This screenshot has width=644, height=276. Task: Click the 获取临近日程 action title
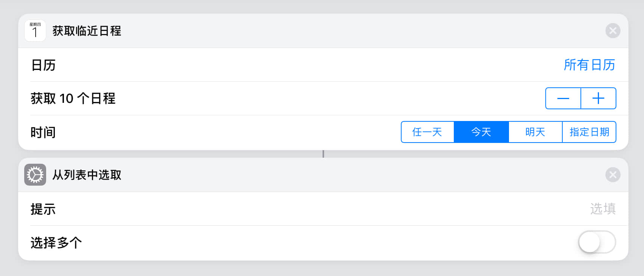87,31
